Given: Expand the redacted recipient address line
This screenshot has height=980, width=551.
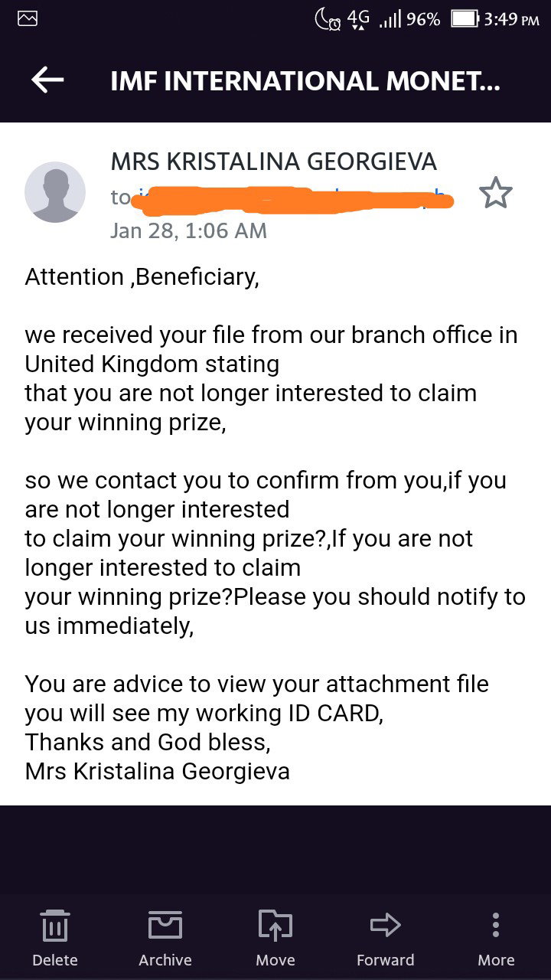Looking at the screenshot, I should tap(283, 198).
